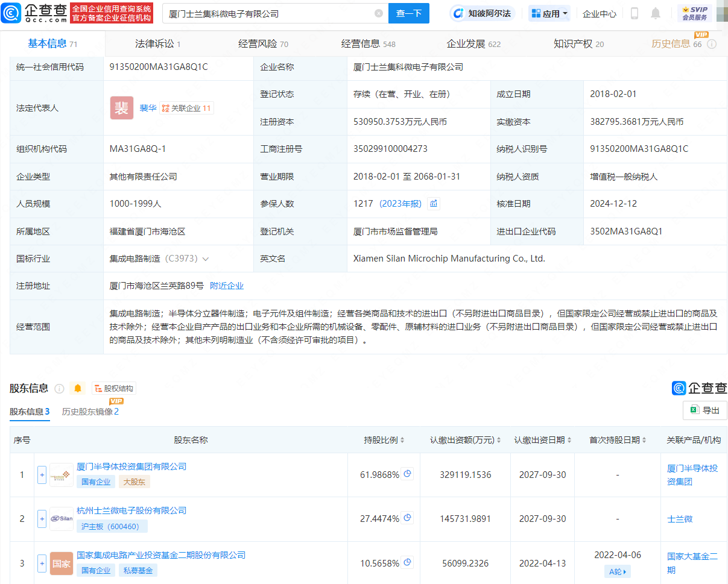Viewport: 728px width, 584px height.
Task: Open the 应用 dropdown menu
Action: click(x=549, y=13)
